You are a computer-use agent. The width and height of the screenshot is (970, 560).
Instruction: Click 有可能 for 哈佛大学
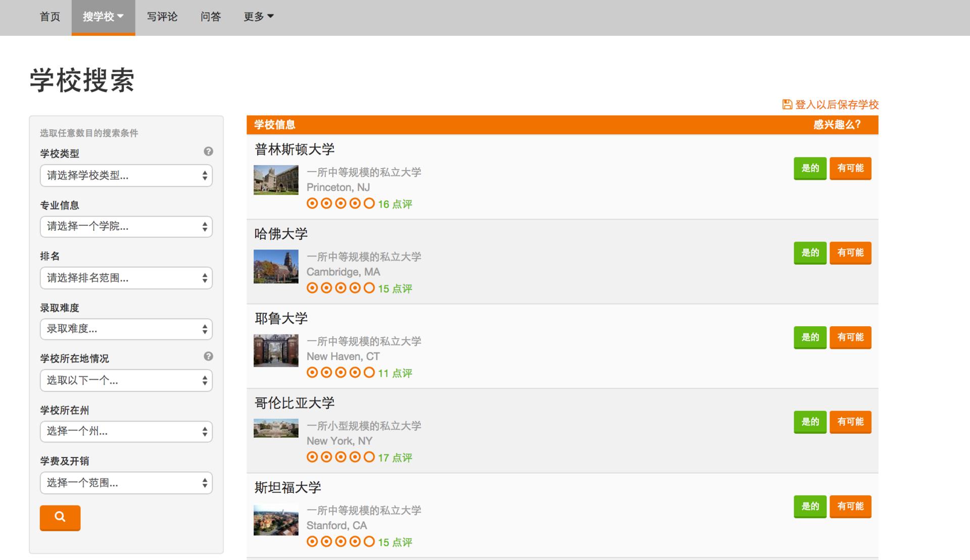point(850,252)
